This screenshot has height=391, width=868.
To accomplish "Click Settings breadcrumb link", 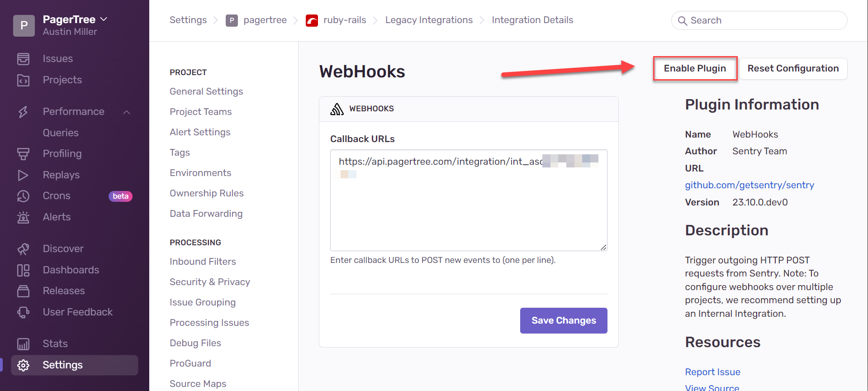I will pyautogui.click(x=188, y=20).
